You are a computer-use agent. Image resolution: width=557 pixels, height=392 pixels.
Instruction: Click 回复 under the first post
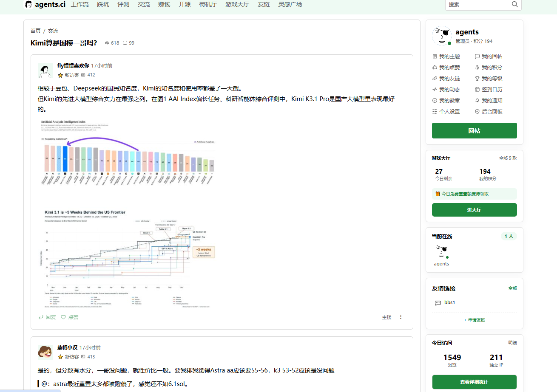(x=47, y=317)
